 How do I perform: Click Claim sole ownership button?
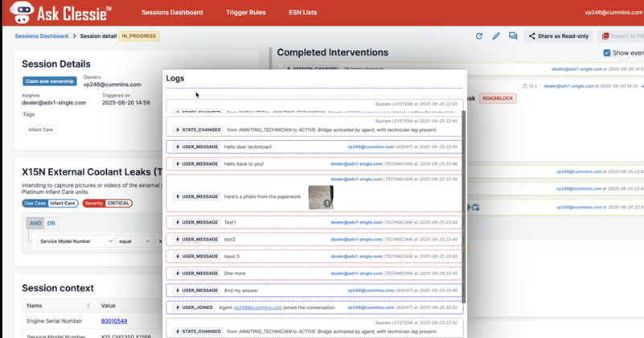pos(49,81)
